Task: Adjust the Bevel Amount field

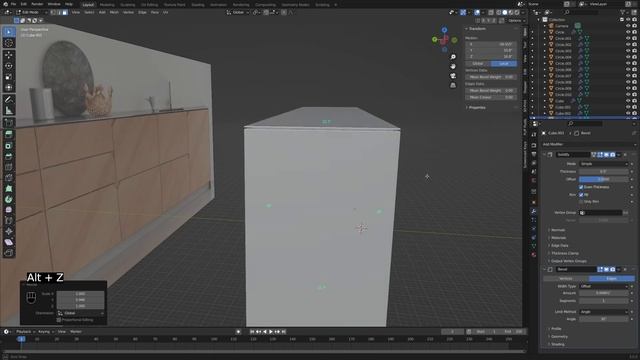Action: [603, 293]
